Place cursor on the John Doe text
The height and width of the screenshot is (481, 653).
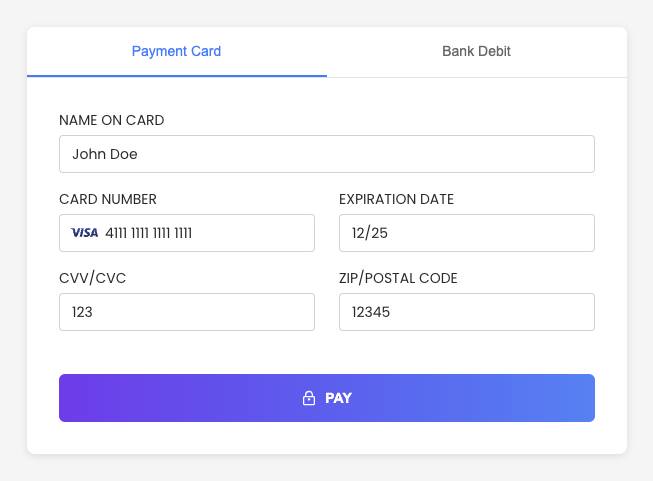pyautogui.click(x=104, y=154)
